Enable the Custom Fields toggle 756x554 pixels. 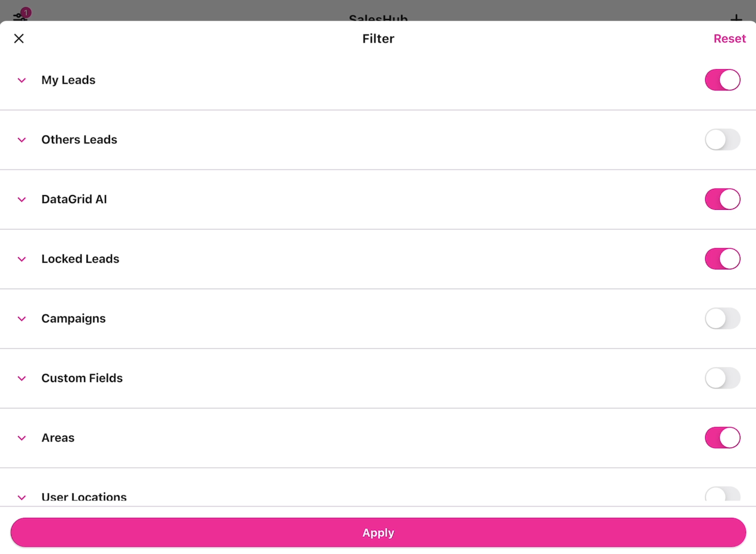pyautogui.click(x=722, y=378)
